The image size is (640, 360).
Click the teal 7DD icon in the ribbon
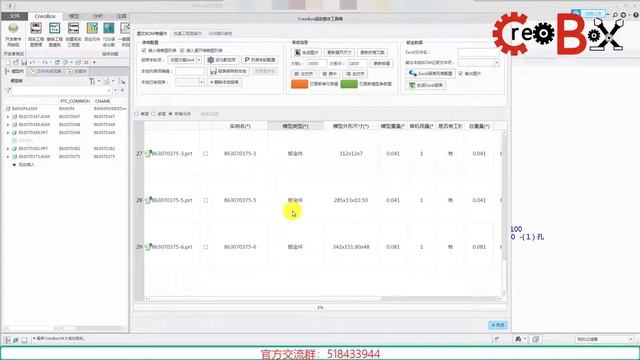point(109,28)
